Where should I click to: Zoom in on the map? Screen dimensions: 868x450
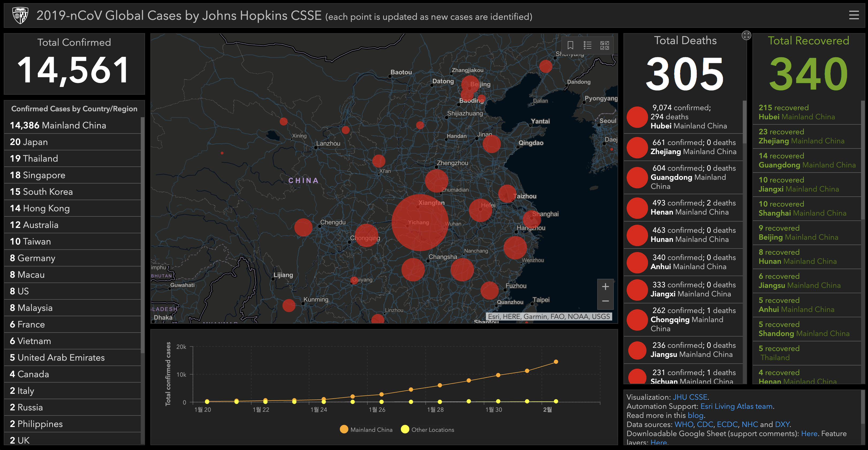605,287
